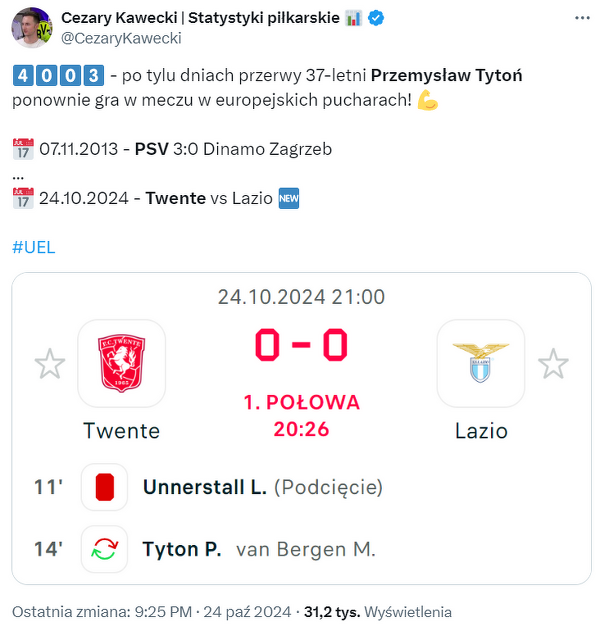Toggle favorite star next to Twente
This screenshot has width=600, height=631.
[x=50, y=364]
